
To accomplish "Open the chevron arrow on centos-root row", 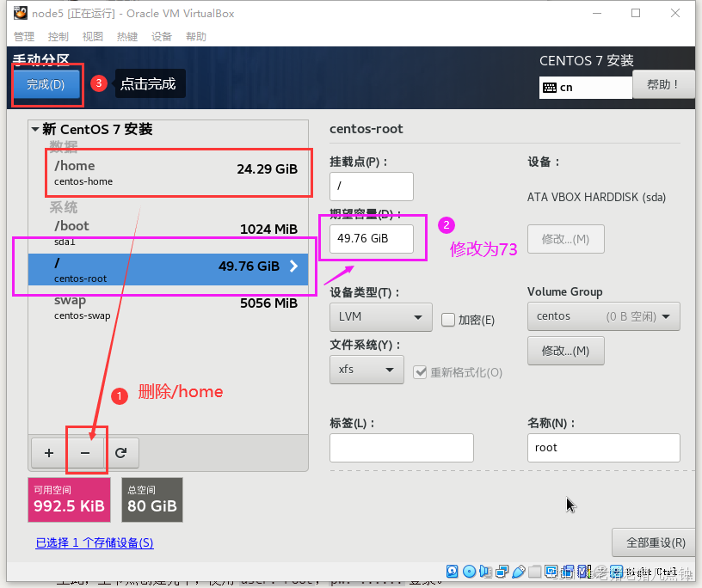I will (293, 266).
